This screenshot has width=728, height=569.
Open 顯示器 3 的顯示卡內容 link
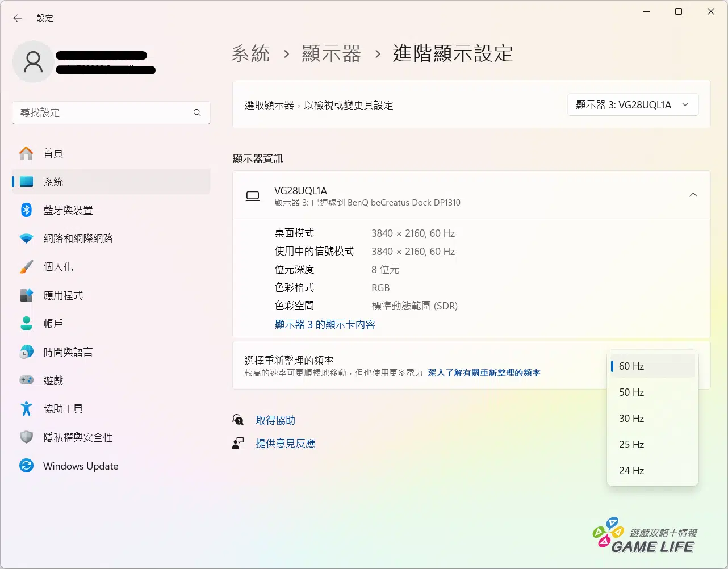point(325,324)
